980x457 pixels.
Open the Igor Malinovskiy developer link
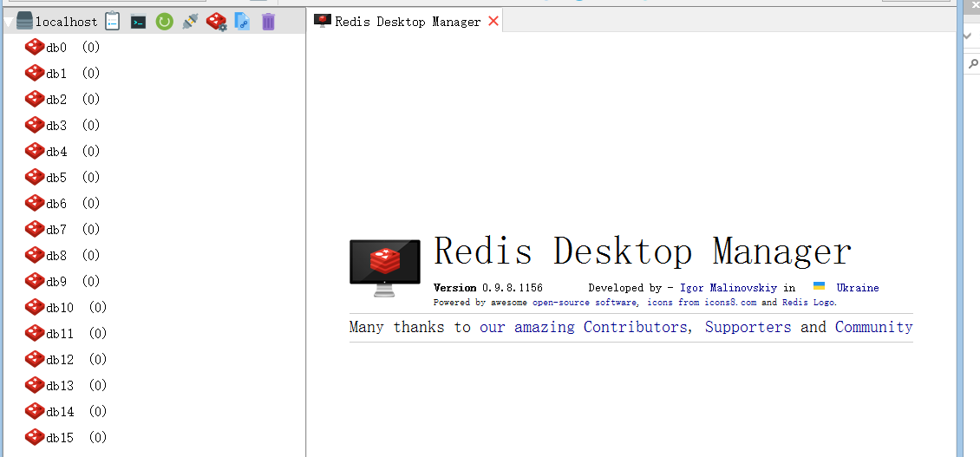728,288
